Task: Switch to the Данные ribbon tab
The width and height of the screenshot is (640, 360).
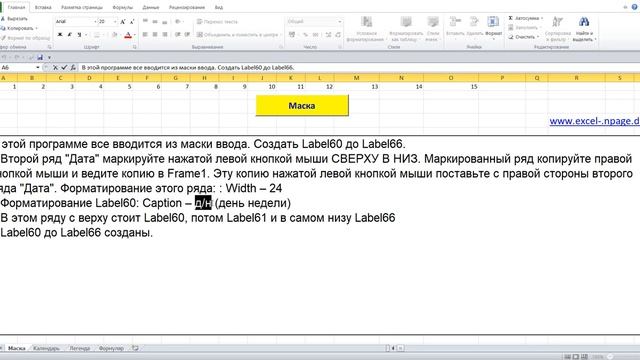Action: (x=151, y=7)
